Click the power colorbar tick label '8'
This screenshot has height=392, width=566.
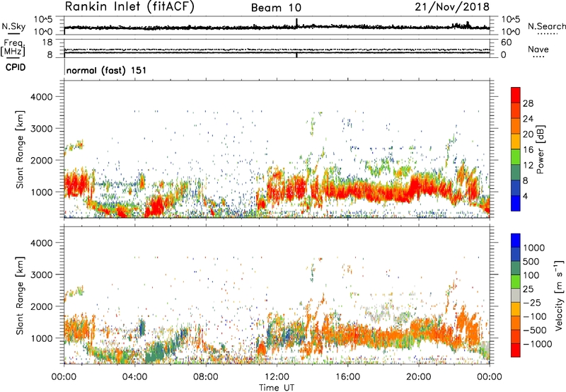[525, 180]
